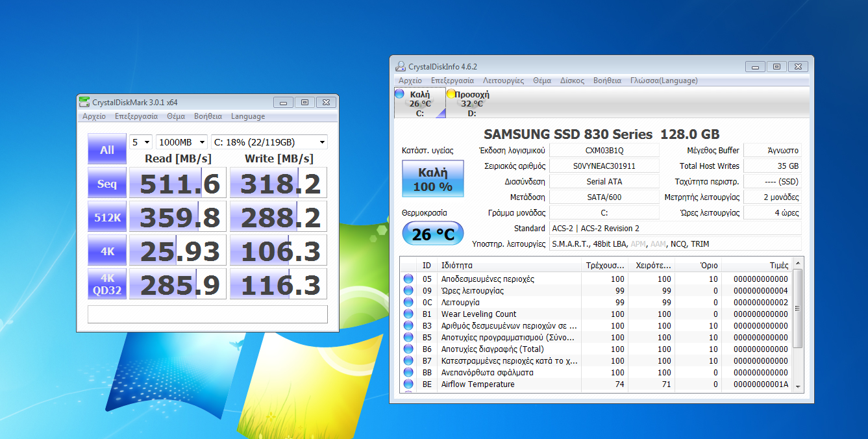Image resolution: width=868 pixels, height=439 pixels.
Task: Open Αρχείο menu in CrystalDiskInfo
Action: tap(410, 81)
